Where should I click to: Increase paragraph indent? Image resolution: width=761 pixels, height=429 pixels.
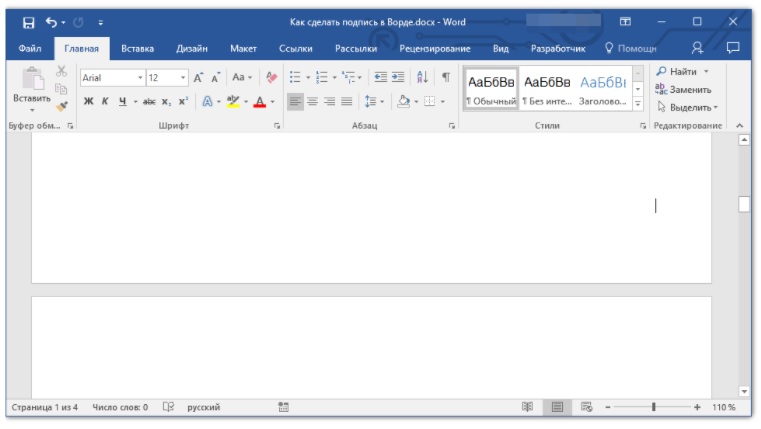tap(398, 77)
